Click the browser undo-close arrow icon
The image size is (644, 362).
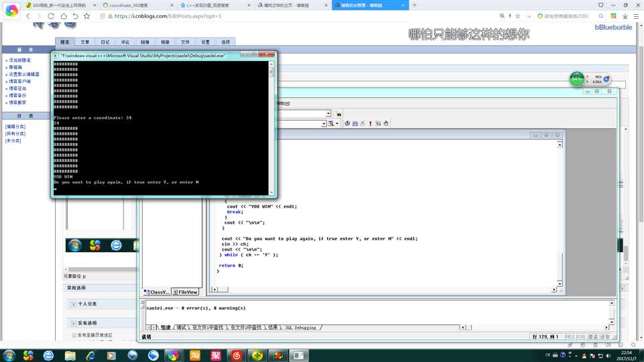pos(75,16)
